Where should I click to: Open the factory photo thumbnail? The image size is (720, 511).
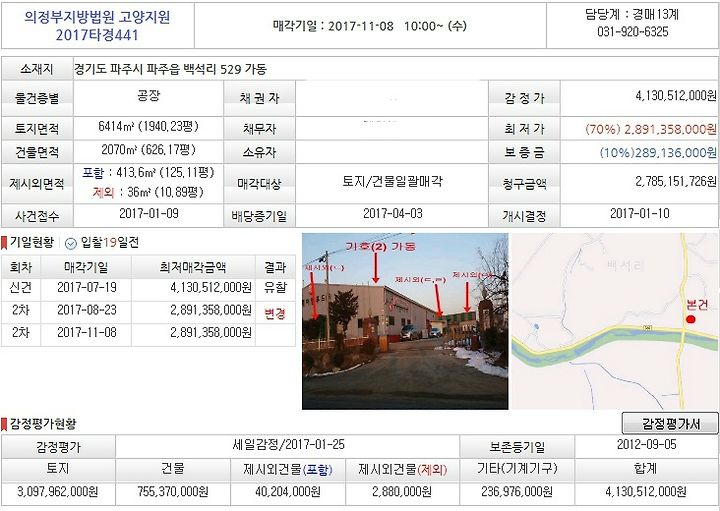405,321
